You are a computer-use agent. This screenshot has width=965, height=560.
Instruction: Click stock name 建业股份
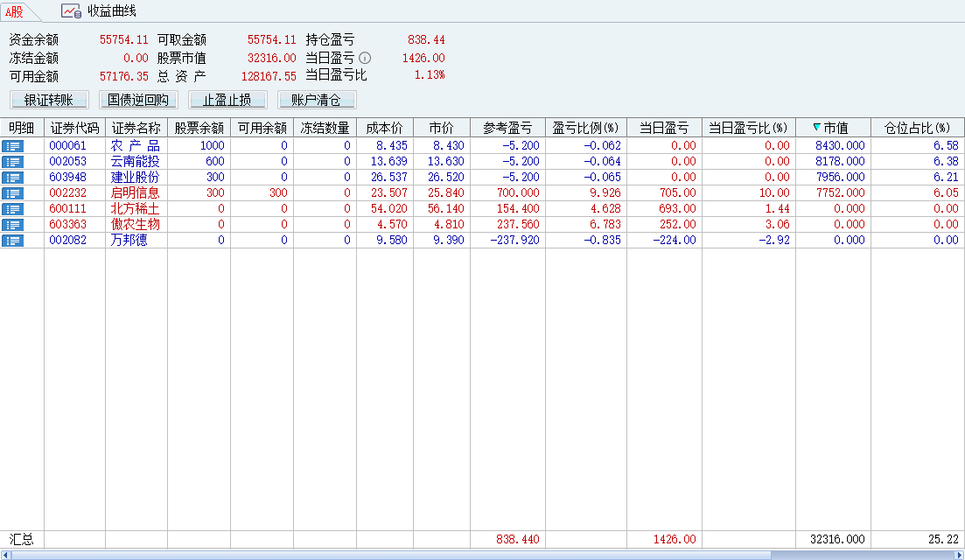click(x=135, y=178)
